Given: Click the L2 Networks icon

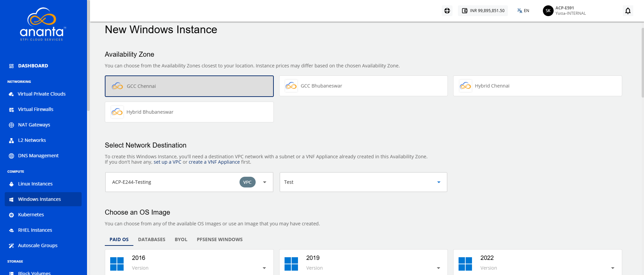Looking at the screenshot, I should point(11,141).
